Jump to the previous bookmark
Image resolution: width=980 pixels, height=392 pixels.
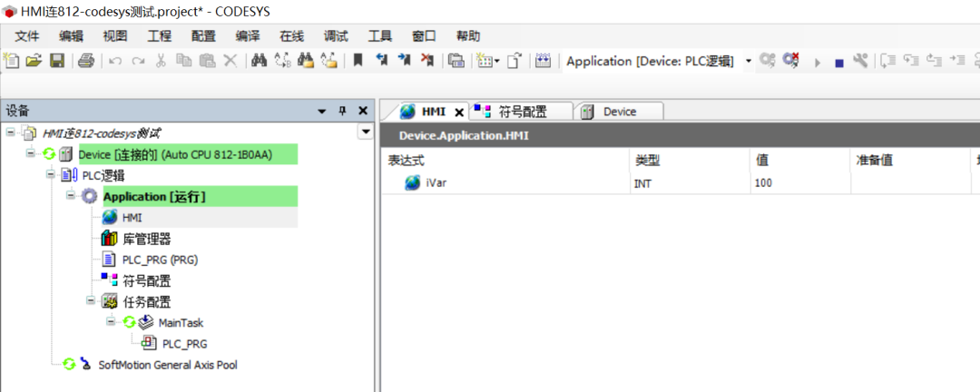[381, 61]
